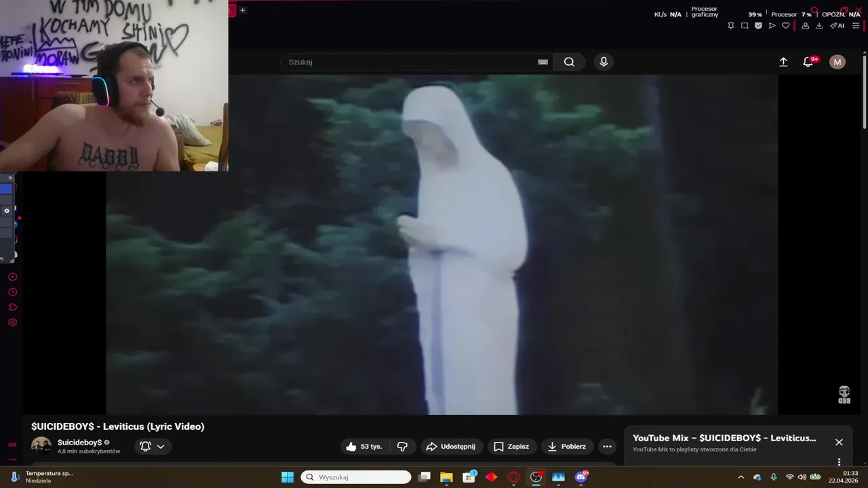The width and height of the screenshot is (868, 488).
Task: Save video with the Zapisz button
Action: (x=511, y=446)
